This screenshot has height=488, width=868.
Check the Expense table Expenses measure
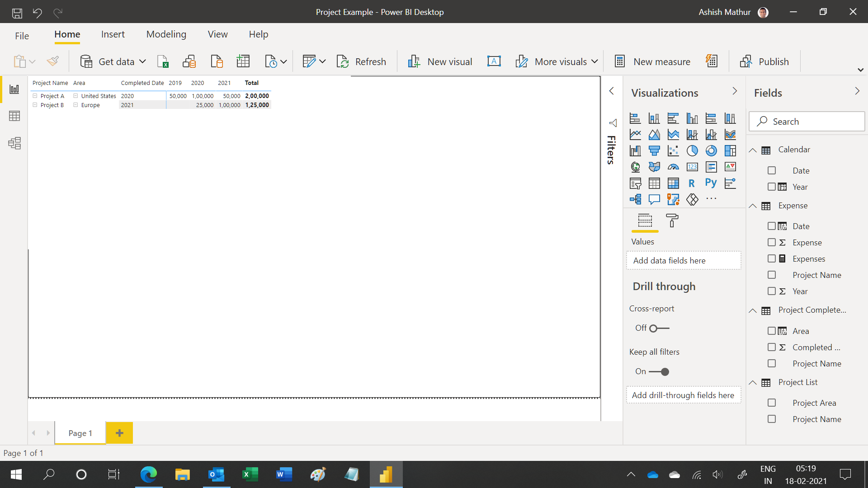pyautogui.click(x=772, y=259)
